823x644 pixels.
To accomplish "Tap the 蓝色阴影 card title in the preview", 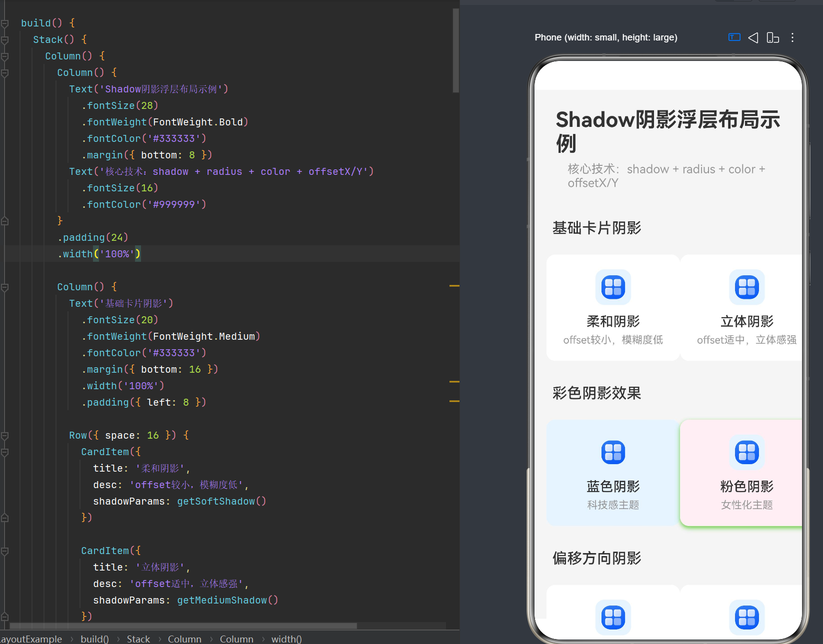I will point(613,486).
